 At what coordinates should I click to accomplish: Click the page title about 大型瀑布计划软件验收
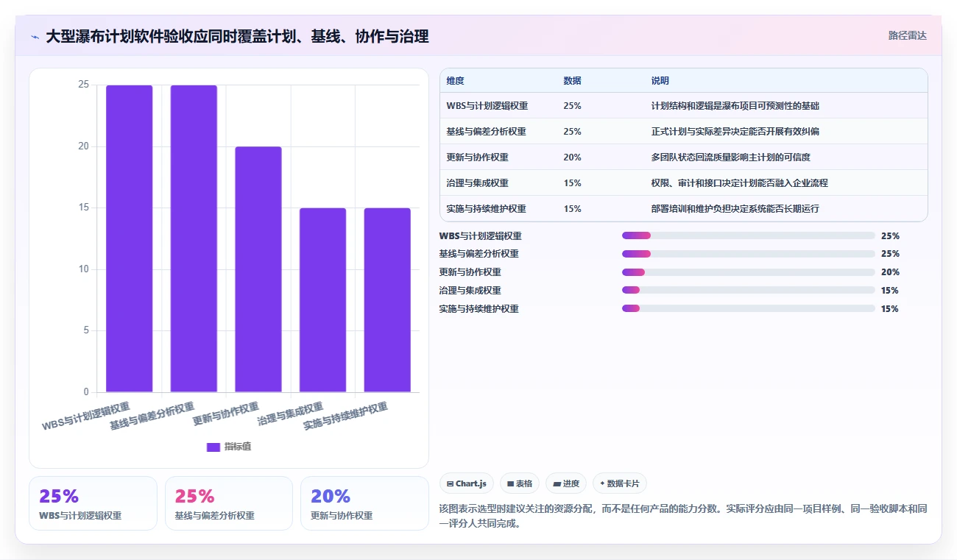(237, 36)
